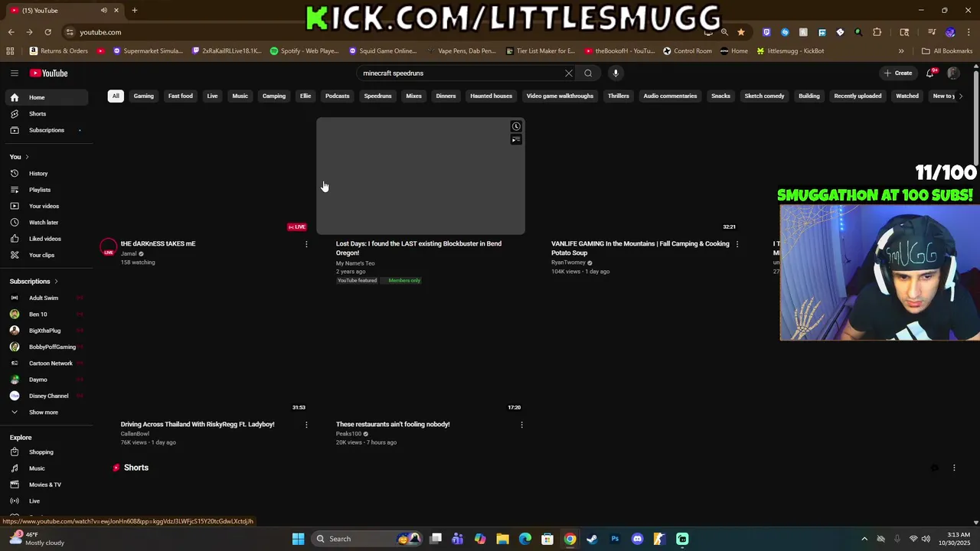Open Chrome extensions puzzle menu

coord(877,32)
